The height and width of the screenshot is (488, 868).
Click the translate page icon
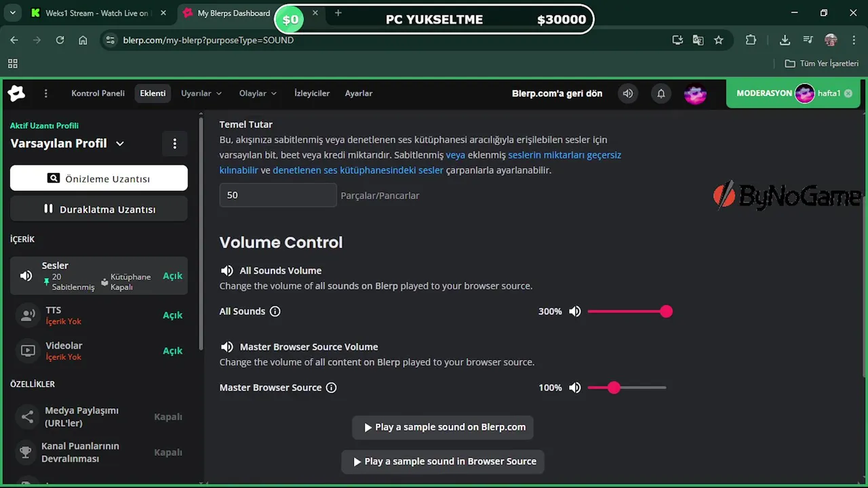(698, 40)
